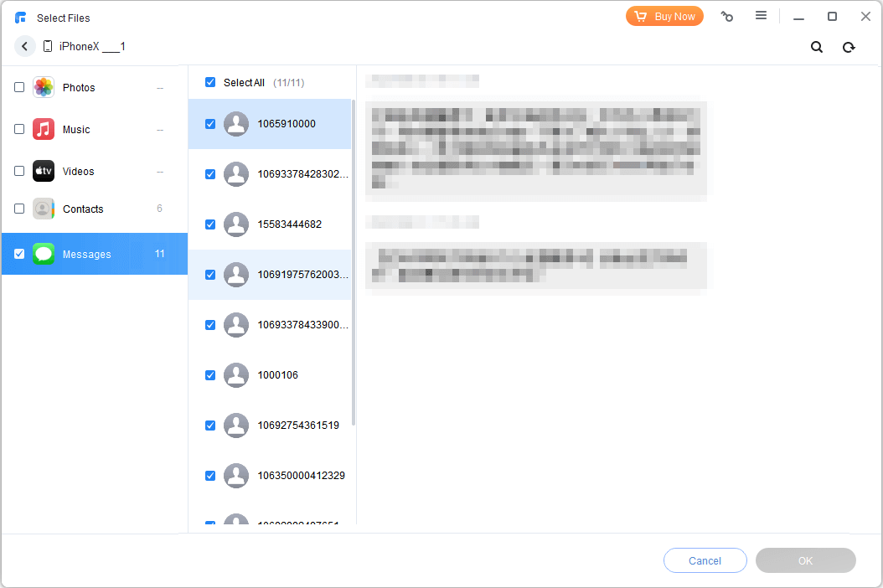
Task: Toggle the Select All checkbox
Action: click(210, 83)
